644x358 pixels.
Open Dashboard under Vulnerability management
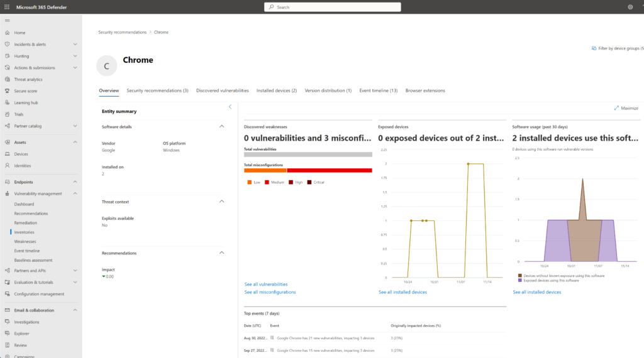(x=24, y=204)
